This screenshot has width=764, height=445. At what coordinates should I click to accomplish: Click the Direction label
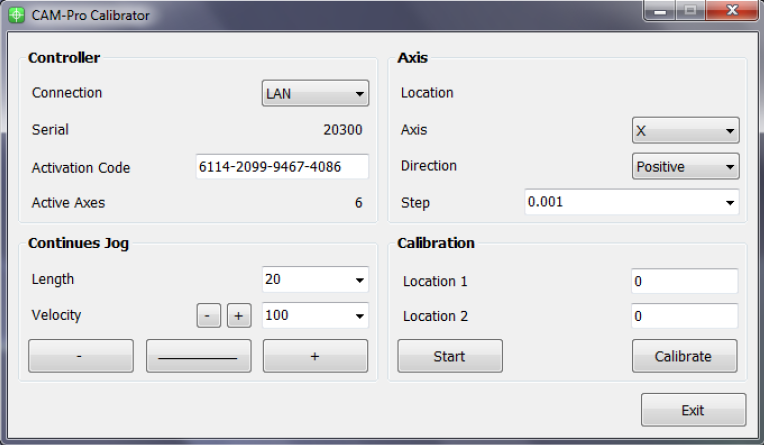click(x=429, y=166)
